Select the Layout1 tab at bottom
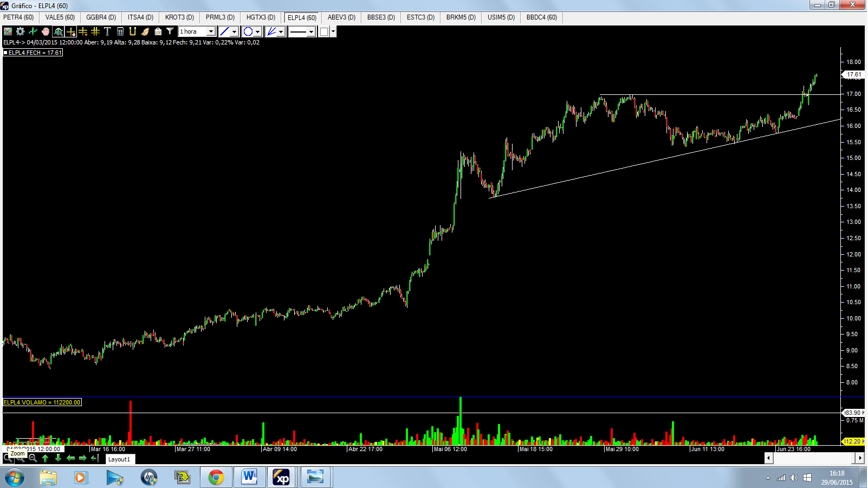Viewport: 868px width, 488px height. coord(119,459)
